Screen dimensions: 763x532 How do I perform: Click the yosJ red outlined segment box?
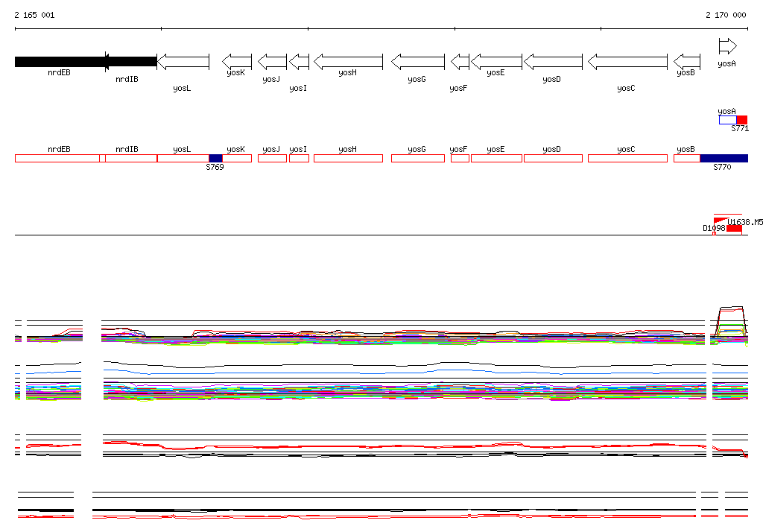(272, 158)
